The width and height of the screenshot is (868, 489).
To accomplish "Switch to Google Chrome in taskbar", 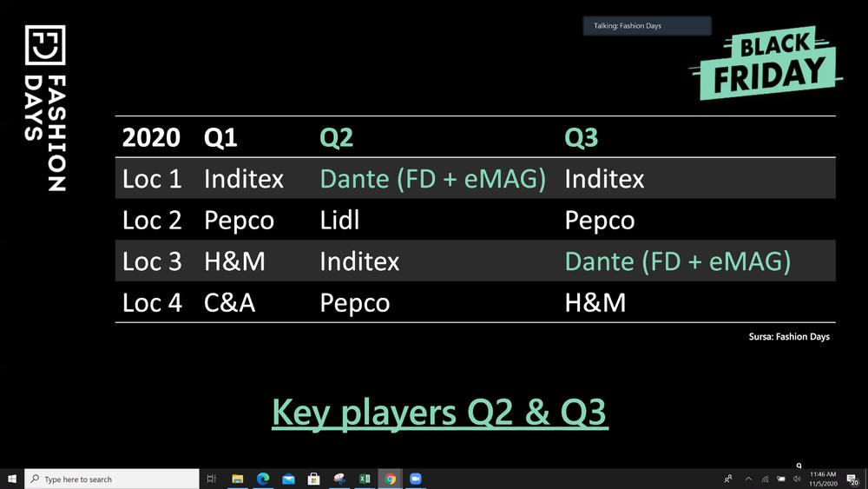I will [x=391, y=479].
